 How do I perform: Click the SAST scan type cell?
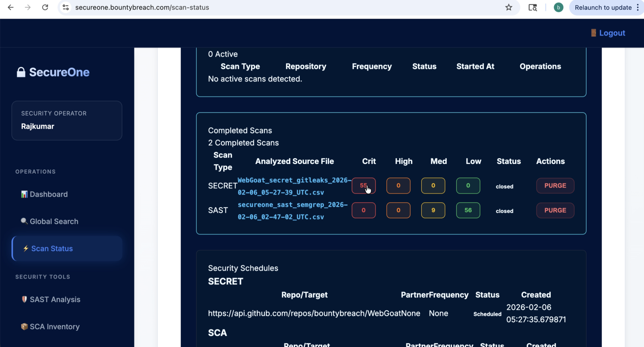(218, 210)
